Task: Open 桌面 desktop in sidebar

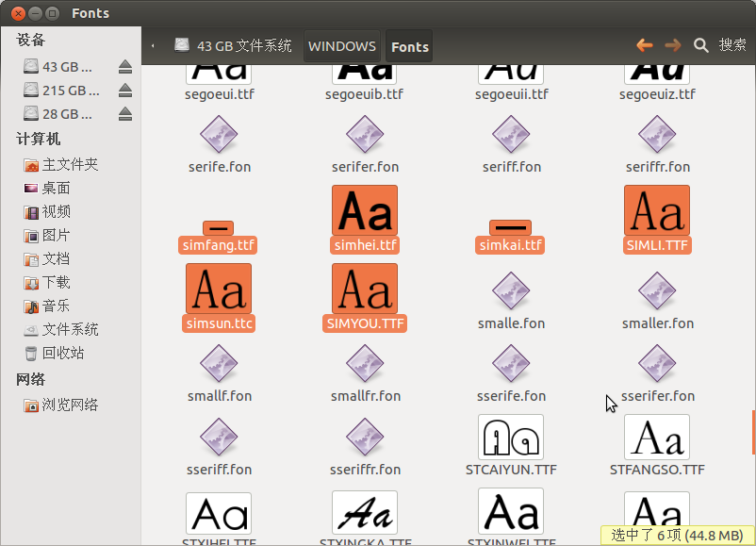Action: tap(47, 188)
